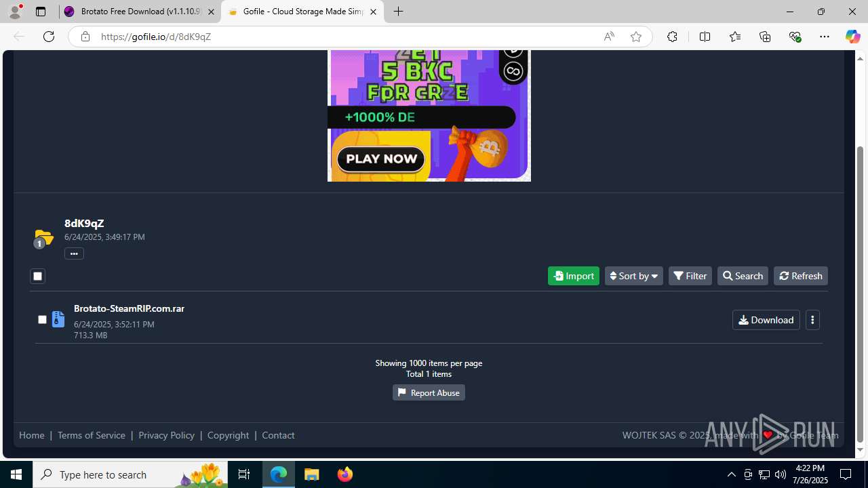Open File Explorer in taskbar
The image size is (868, 488).
(x=312, y=474)
